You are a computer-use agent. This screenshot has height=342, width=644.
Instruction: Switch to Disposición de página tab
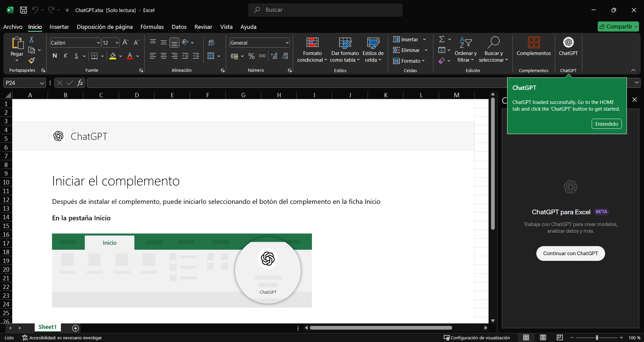tap(105, 27)
